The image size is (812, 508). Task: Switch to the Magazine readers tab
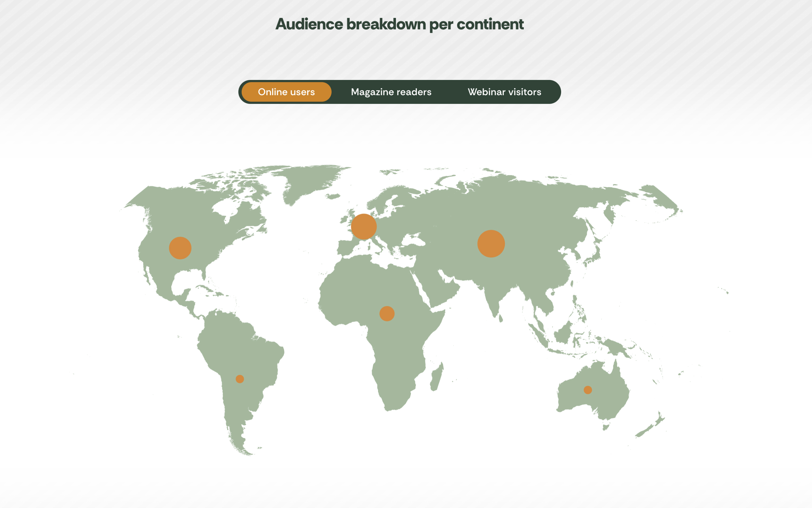pyautogui.click(x=391, y=92)
